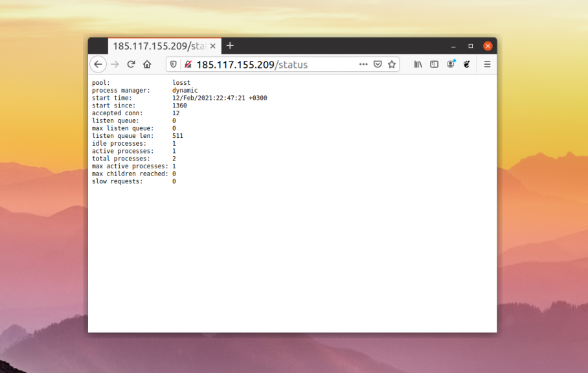Click the accepted conn value '12'
Viewport: 588px width, 373px height.
click(x=176, y=113)
